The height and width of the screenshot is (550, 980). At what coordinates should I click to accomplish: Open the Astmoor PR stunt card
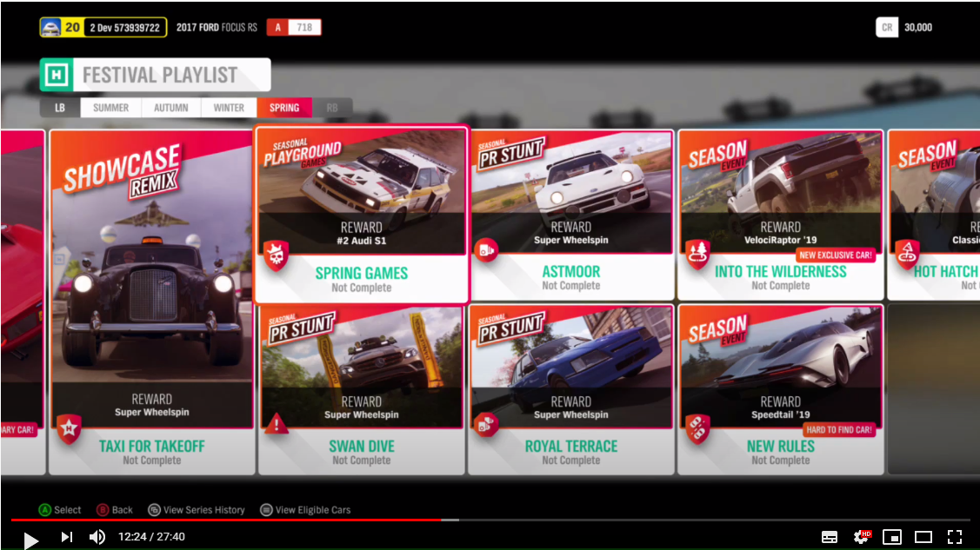(x=571, y=215)
